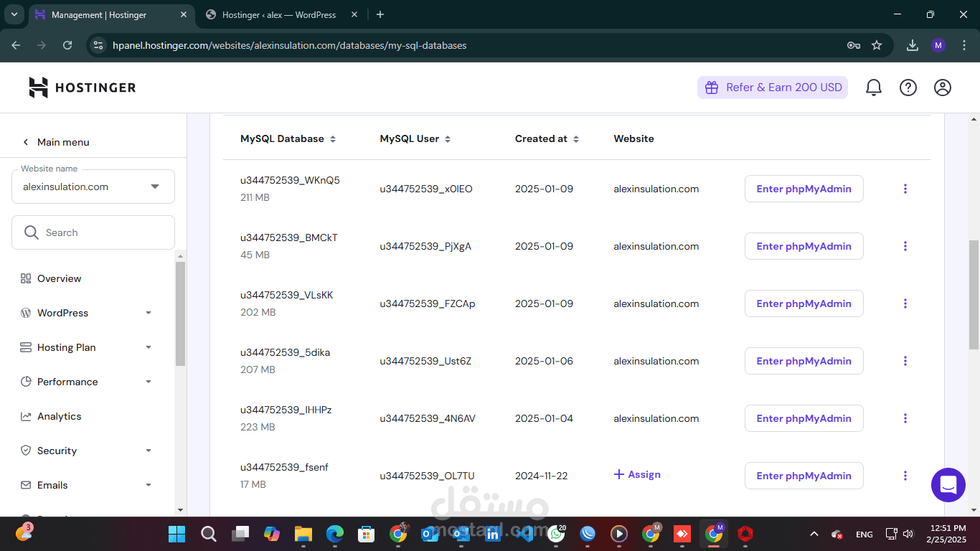Screen dimensions: 980x551
Task: Open the Windows Start menu
Action: coord(176,534)
